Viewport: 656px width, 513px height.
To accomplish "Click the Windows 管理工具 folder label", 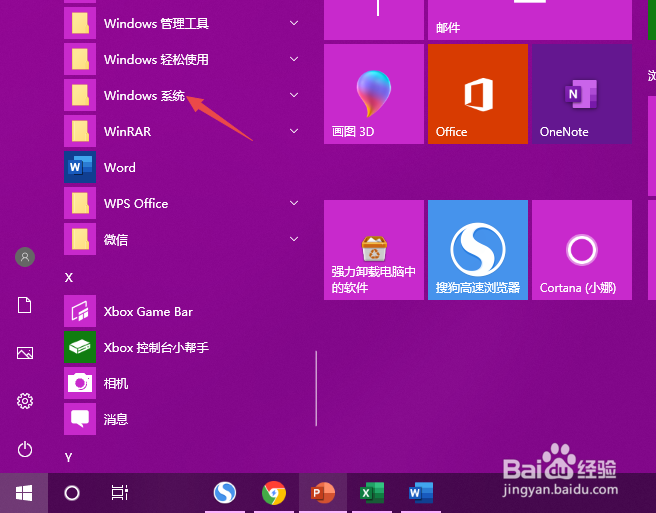I will pos(156,23).
